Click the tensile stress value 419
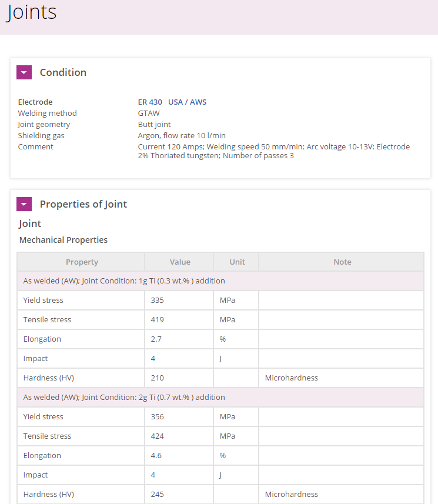The height and width of the screenshot is (504, 438). (158, 319)
